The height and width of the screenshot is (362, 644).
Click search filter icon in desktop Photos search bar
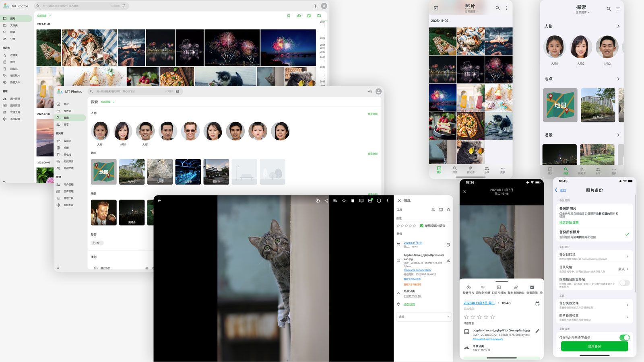click(x=124, y=6)
